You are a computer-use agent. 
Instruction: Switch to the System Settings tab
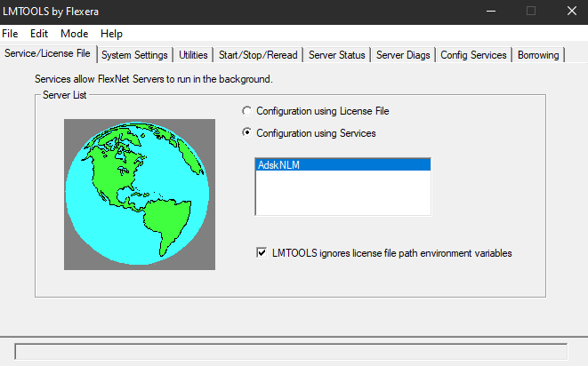click(134, 55)
